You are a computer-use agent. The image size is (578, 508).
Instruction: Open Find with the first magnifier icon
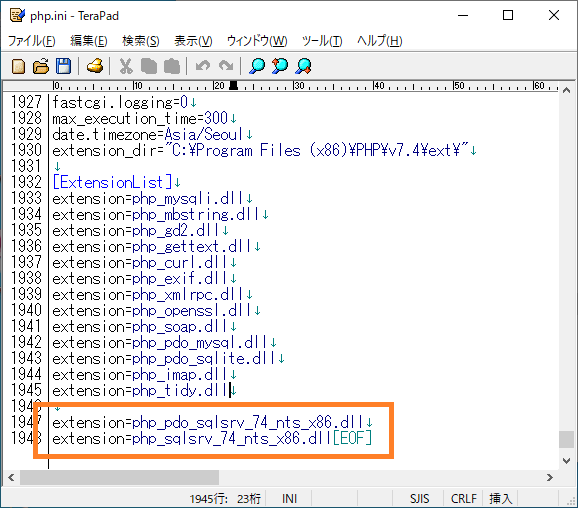pos(257,67)
